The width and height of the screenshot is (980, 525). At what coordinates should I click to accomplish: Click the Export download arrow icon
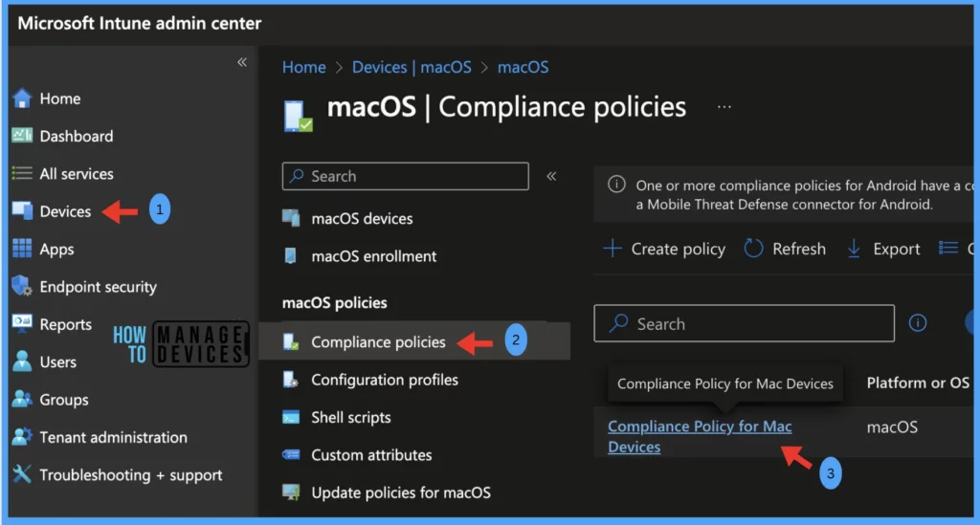[854, 249]
